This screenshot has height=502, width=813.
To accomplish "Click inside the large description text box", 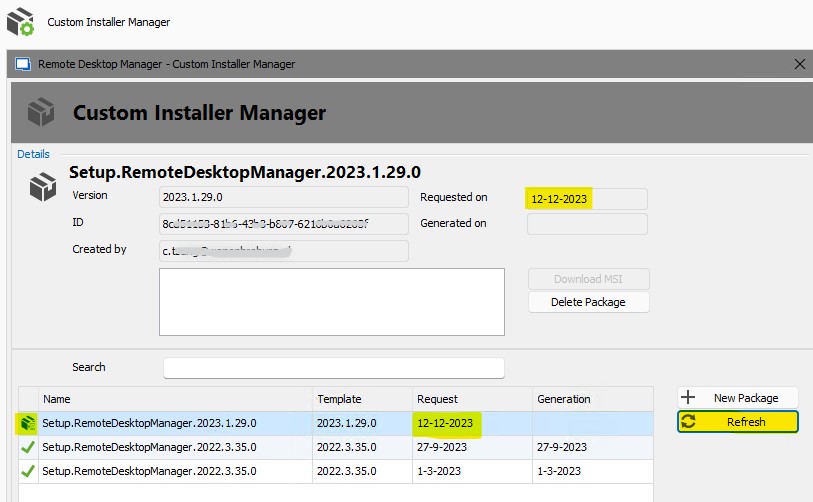I will pyautogui.click(x=332, y=302).
